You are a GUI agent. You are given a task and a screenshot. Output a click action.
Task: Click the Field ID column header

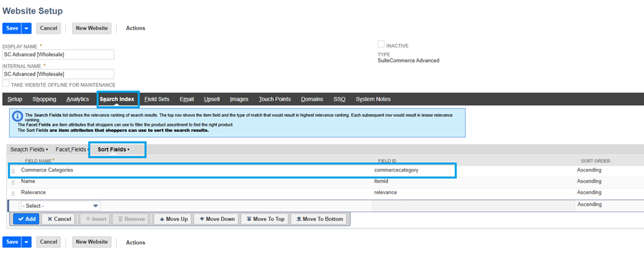(x=387, y=161)
